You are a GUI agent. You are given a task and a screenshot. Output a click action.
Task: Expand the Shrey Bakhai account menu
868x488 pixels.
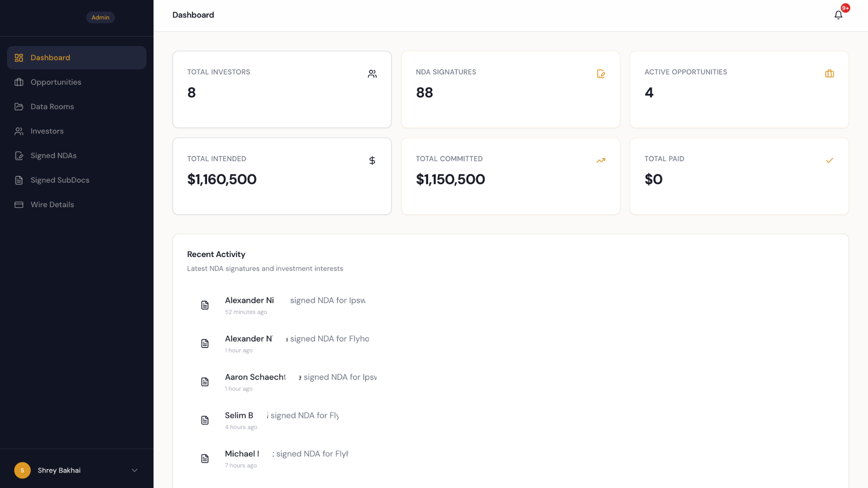134,470
